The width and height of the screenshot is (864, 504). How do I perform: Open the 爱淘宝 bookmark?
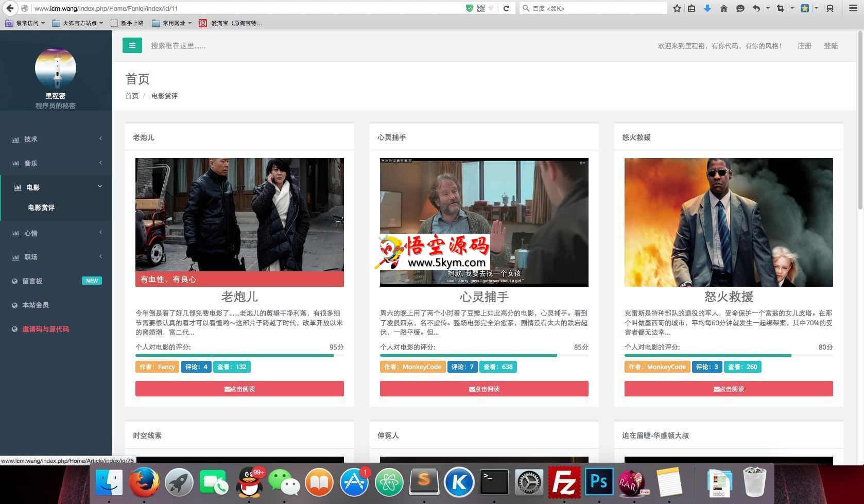tap(231, 23)
